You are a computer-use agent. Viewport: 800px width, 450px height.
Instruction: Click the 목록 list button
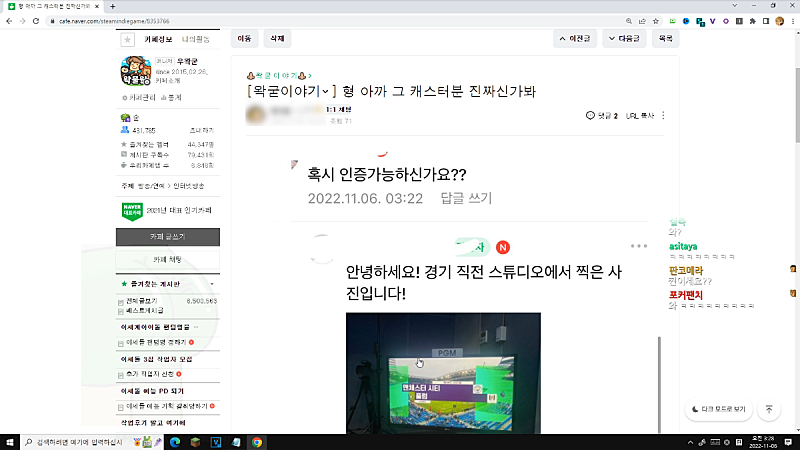(665, 38)
